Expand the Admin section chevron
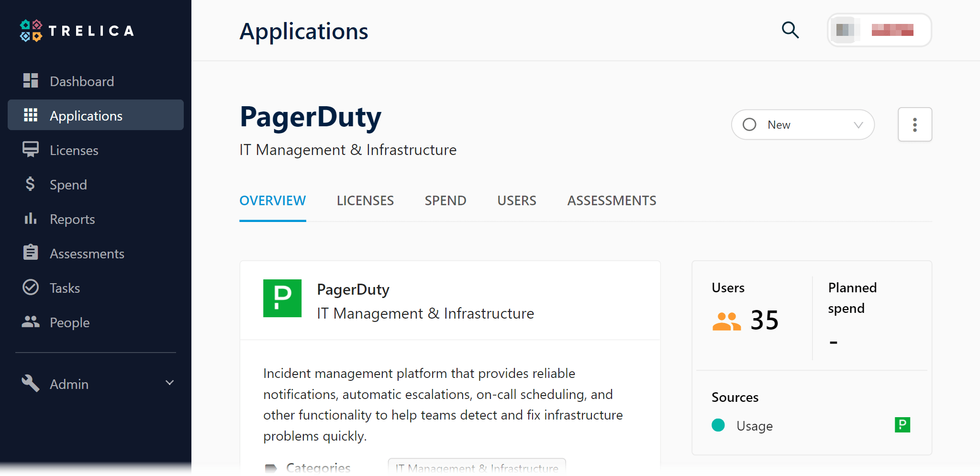The height and width of the screenshot is (476, 980). tap(169, 383)
